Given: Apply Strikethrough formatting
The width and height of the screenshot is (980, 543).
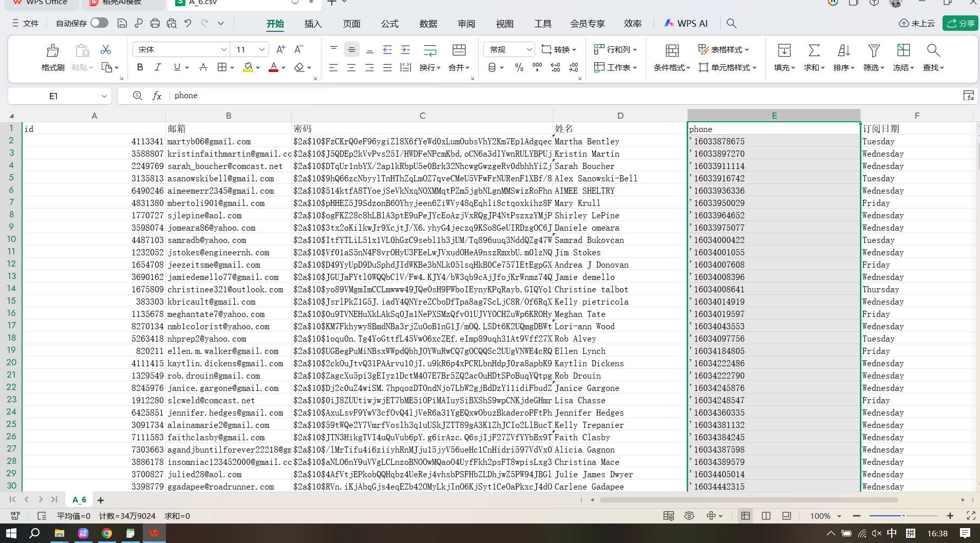Looking at the screenshot, I should [203, 67].
